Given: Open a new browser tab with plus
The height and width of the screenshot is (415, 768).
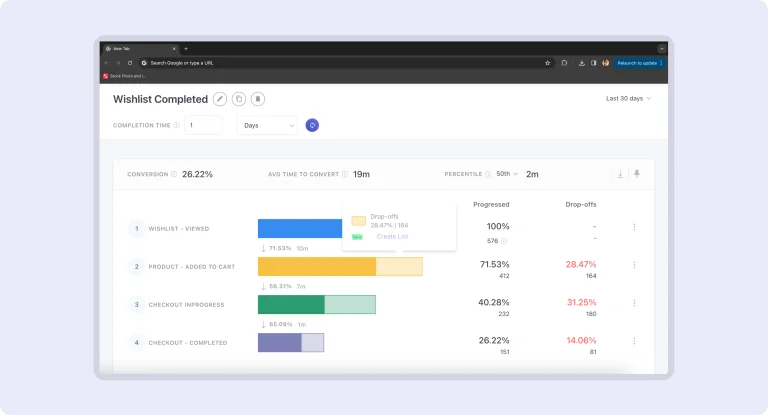Looking at the screenshot, I should [186, 48].
